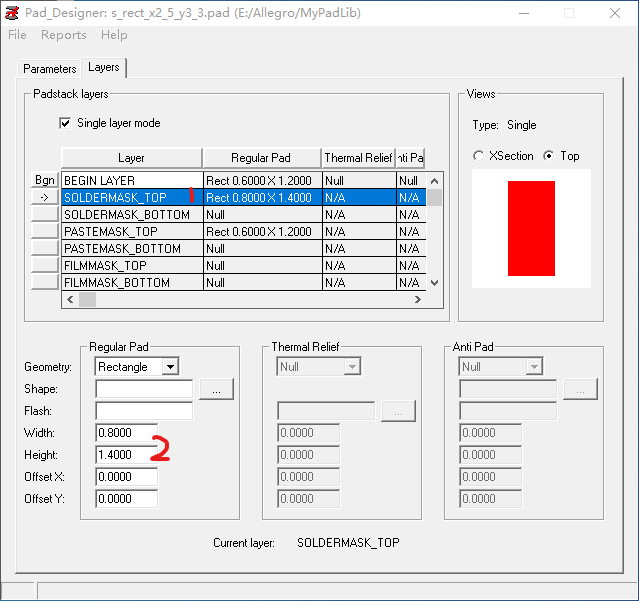Click row selector beside PASTEMASK_BOTTOM
The height and width of the screenshot is (601, 639).
pyautogui.click(x=44, y=248)
